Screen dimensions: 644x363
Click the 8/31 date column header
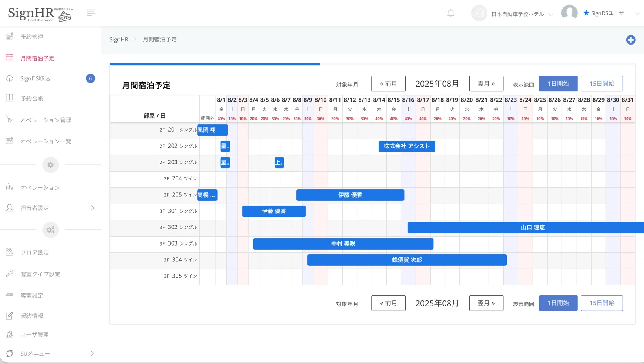coord(628,100)
